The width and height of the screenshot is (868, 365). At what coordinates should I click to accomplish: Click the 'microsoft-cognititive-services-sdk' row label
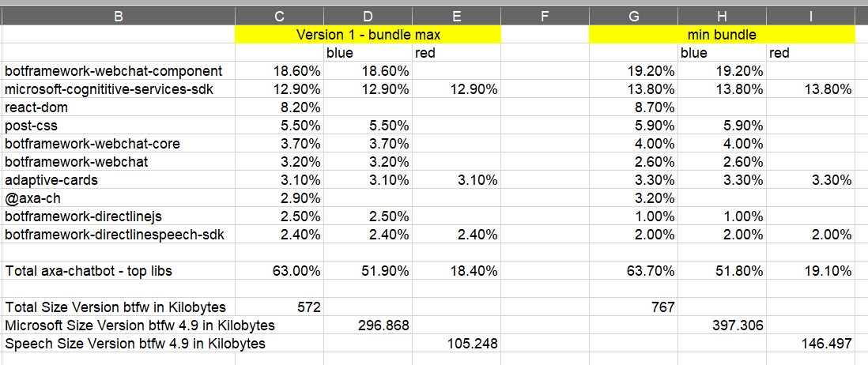109,89
